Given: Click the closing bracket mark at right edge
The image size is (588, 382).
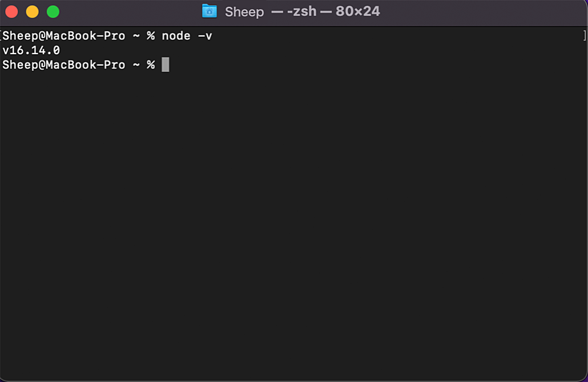Looking at the screenshot, I should tap(585, 35).
